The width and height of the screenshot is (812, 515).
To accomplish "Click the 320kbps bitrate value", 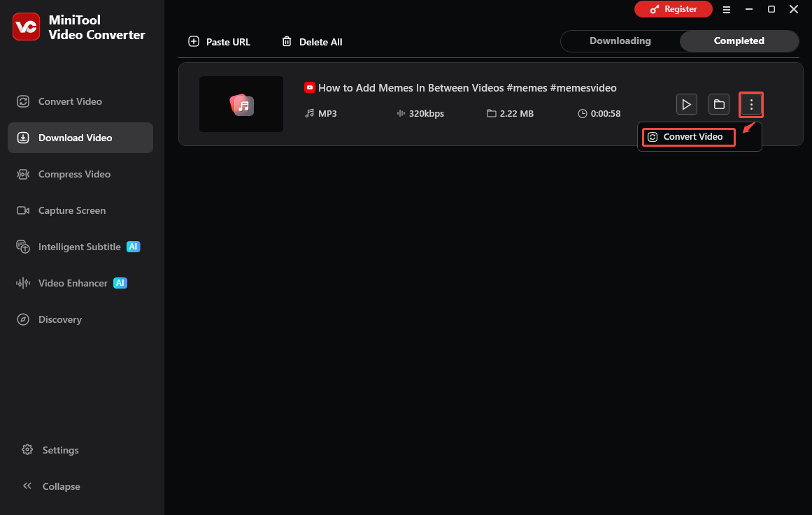I will click(426, 113).
